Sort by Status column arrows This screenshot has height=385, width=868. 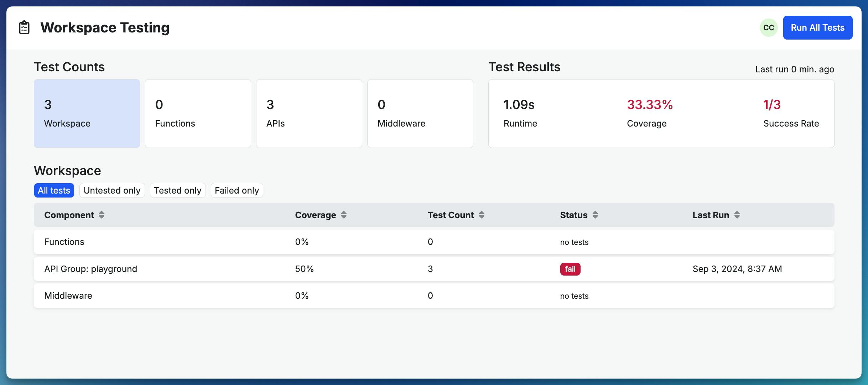coord(595,215)
